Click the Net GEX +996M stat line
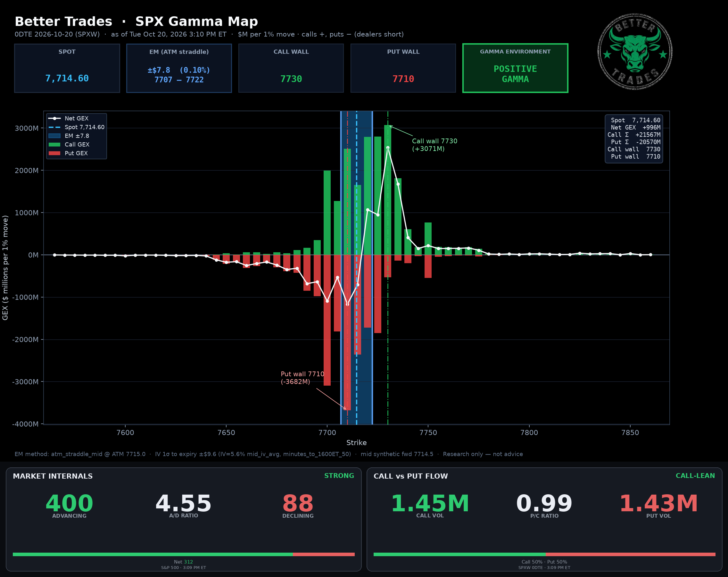This screenshot has height=577, width=728. (x=635, y=128)
